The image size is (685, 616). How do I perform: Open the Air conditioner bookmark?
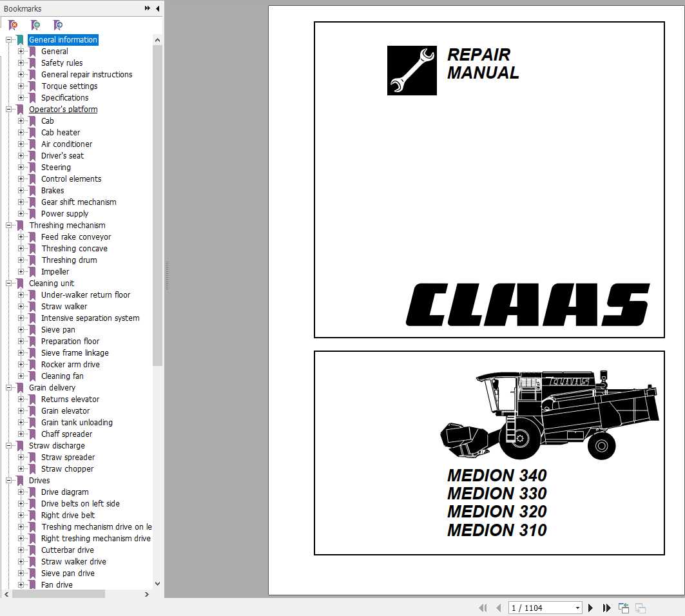tap(66, 144)
